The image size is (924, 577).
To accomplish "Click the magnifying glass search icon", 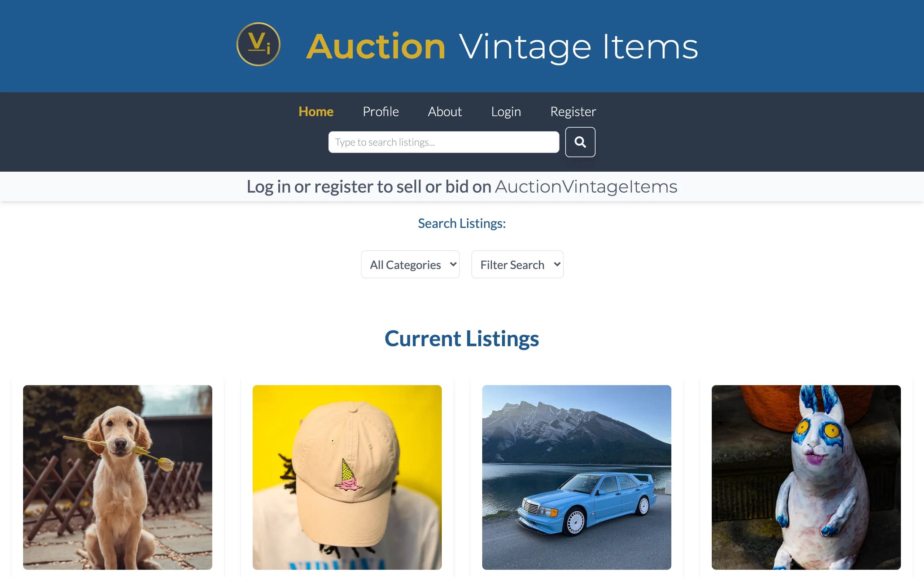I will point(580,142).
